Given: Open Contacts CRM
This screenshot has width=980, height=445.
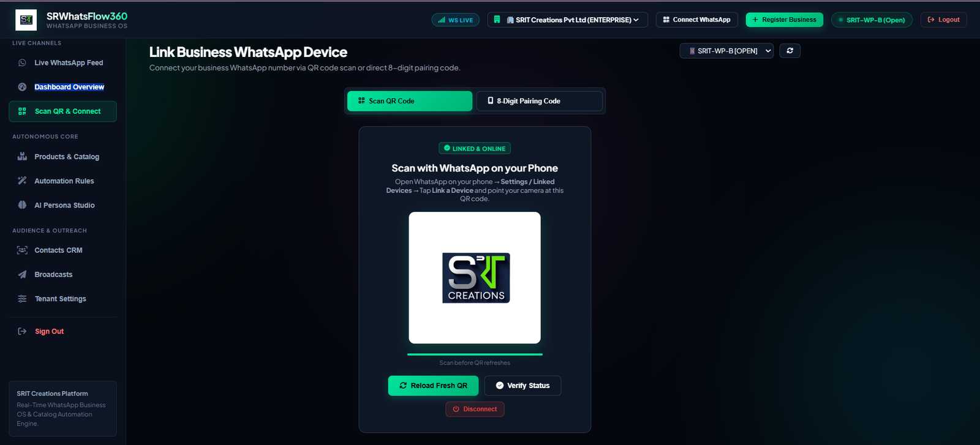Looking at the screenshot, I should point(62,250).
